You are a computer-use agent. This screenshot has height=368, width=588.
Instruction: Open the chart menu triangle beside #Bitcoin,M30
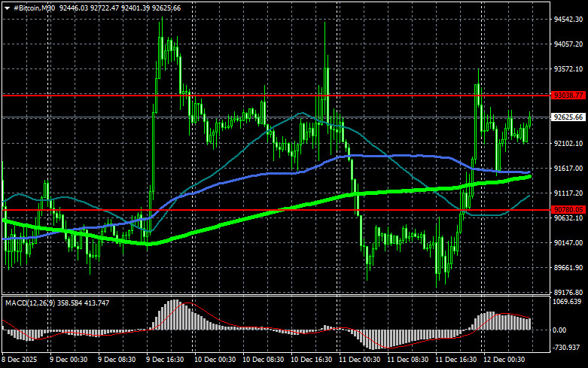pos(7,8)
